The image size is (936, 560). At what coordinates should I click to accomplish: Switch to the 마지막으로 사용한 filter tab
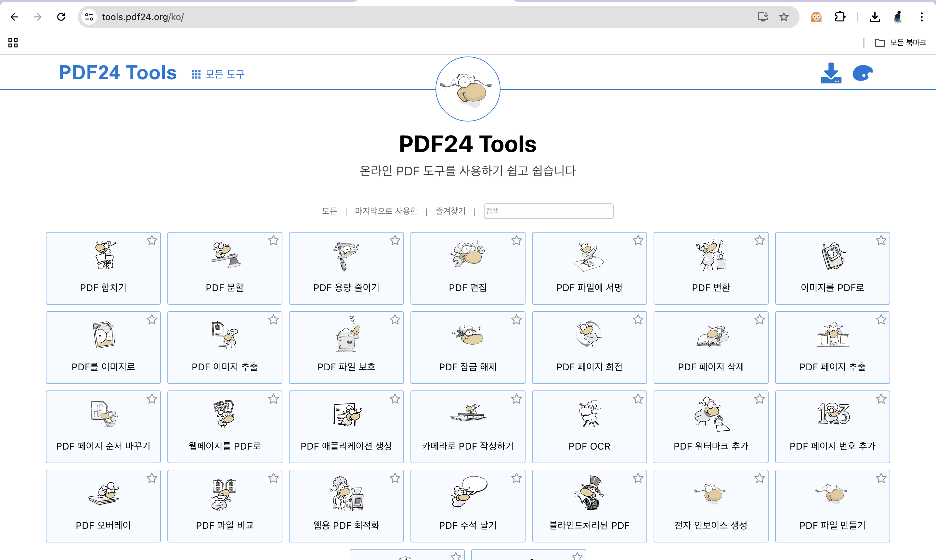tap(386, 211)
